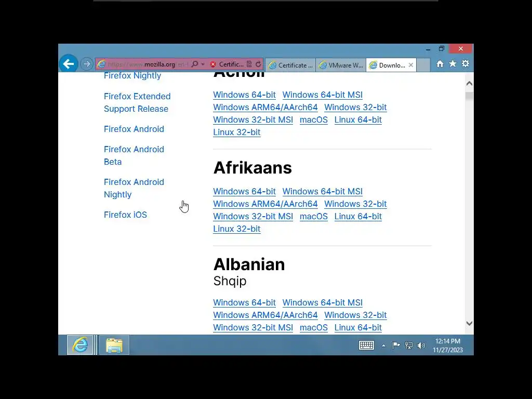
Task: Click the scrollbar up arrow
Action: (x=469, y=84)
